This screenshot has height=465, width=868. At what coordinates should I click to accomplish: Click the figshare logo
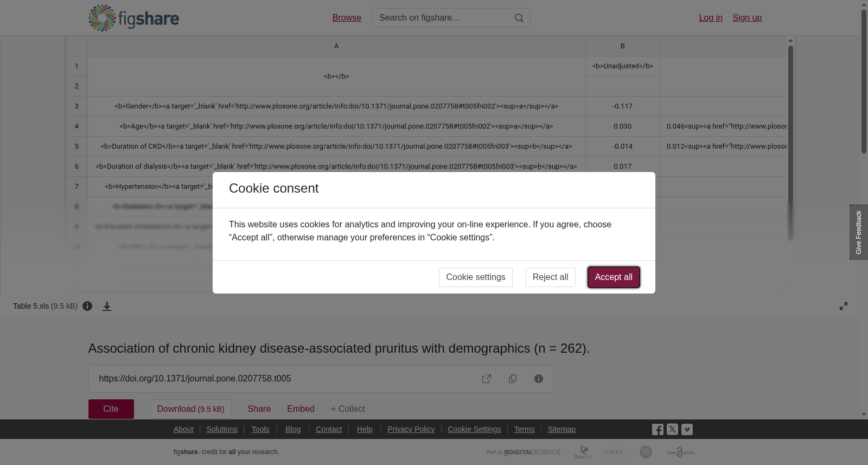tap(133, 18)
